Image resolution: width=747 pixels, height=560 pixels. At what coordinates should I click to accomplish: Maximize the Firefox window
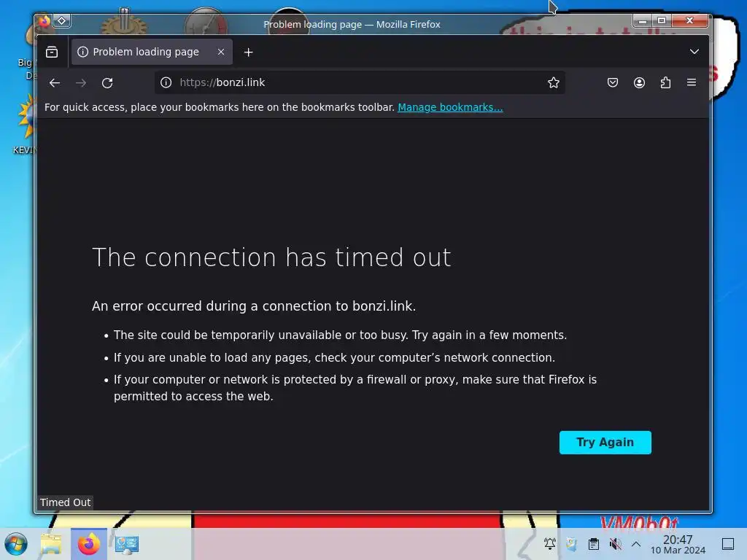click(662, 20)
